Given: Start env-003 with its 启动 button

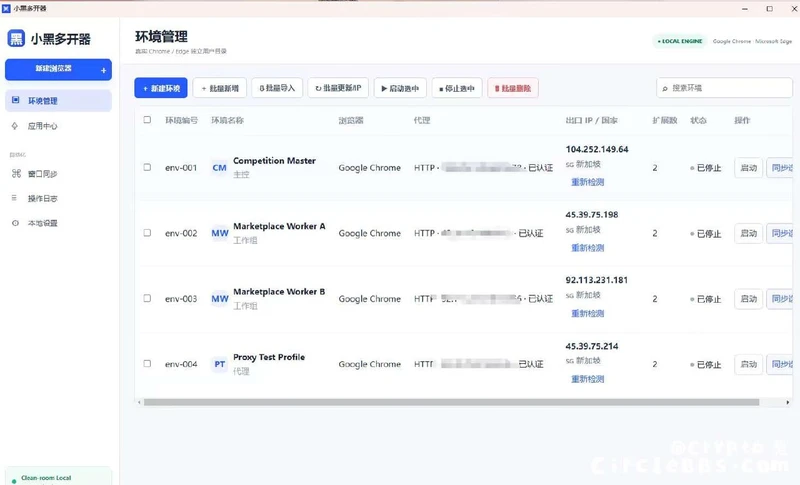Looking at the screenshot, I should coord(748,299).
